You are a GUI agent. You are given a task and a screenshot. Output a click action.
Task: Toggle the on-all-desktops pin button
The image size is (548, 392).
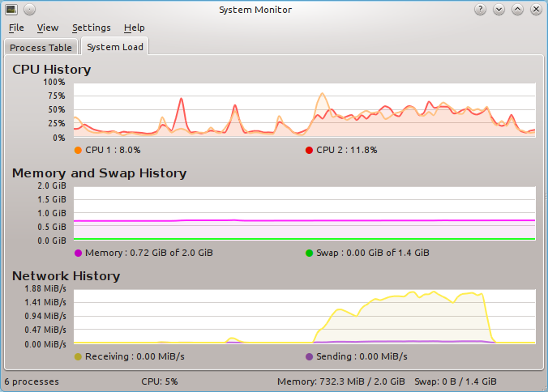click(x=29, y=10)
